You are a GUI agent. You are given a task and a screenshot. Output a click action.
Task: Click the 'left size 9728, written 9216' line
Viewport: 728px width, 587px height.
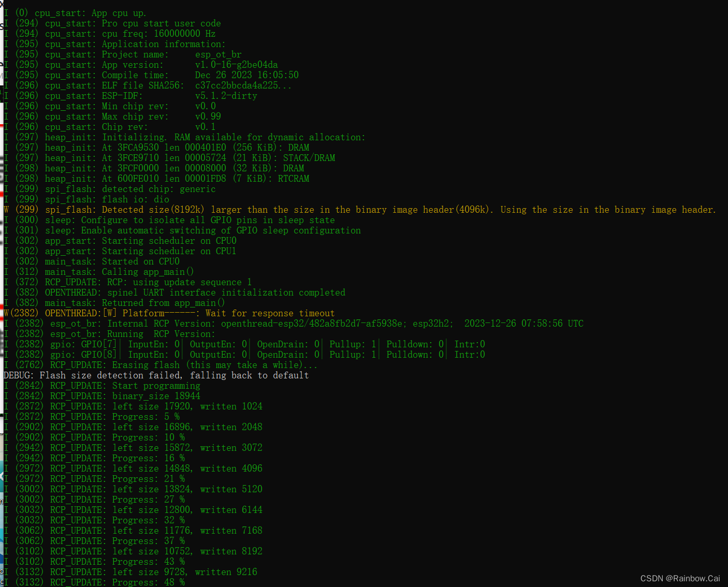(130, 572)
